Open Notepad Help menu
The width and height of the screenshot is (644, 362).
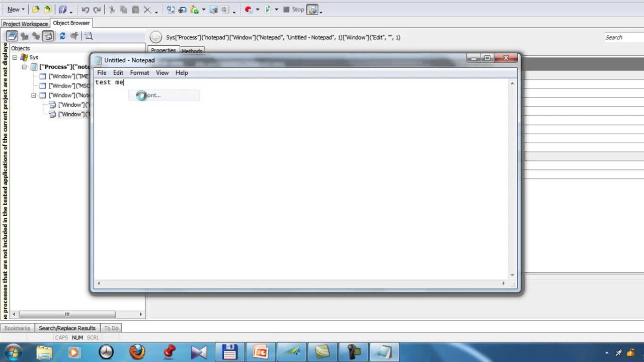(182, 73)
